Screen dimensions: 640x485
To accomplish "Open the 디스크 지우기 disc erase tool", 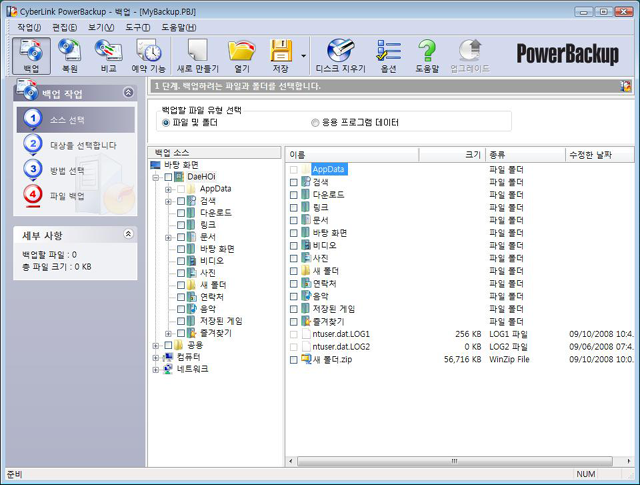I will click(x=341, y=56).
